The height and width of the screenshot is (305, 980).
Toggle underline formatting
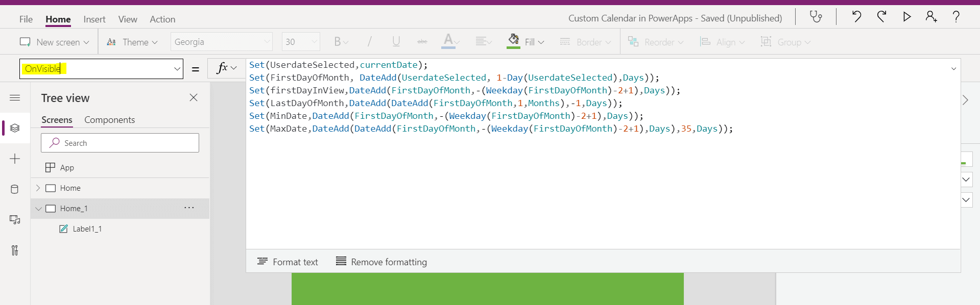pos(396,42)
